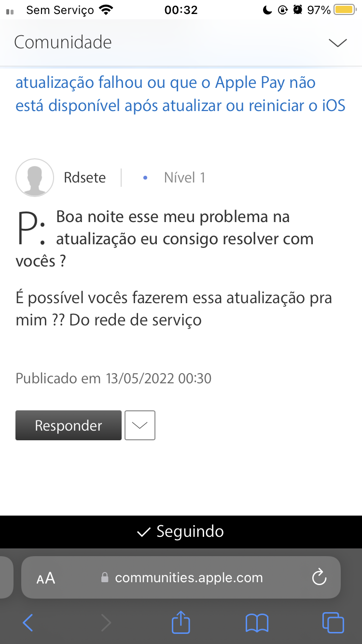Image resolution: width=362 pixels, height=644 pixels.
Task: Tap the Nível 1 user level label
Action: click(184, 178)
